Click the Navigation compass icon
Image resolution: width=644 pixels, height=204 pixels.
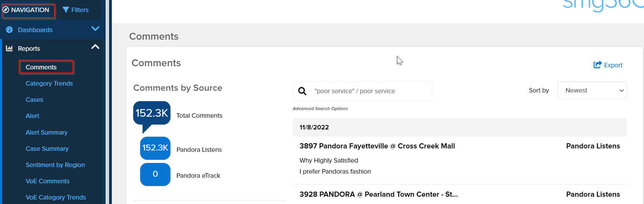tap(6, 10)
